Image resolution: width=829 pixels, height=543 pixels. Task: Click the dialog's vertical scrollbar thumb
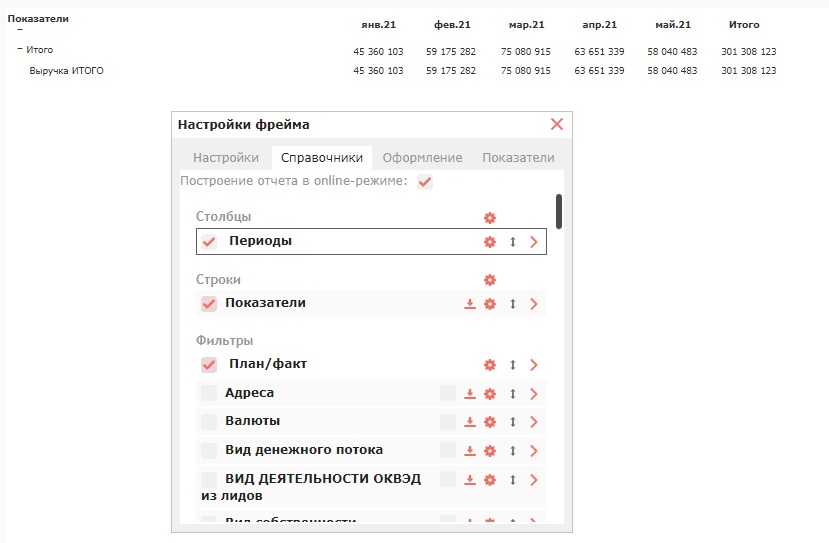point(559,211)
